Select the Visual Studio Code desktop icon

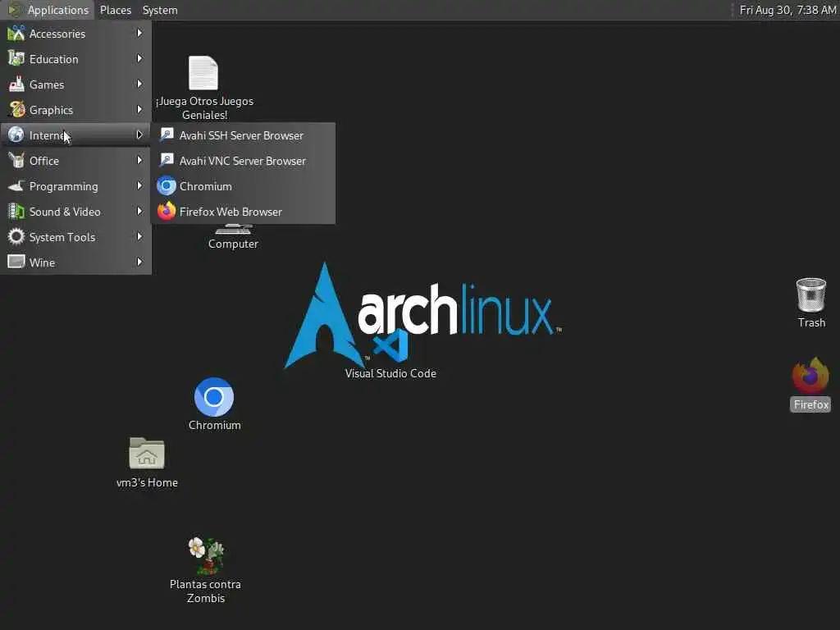pyautogui.click(x=391, y=347)
